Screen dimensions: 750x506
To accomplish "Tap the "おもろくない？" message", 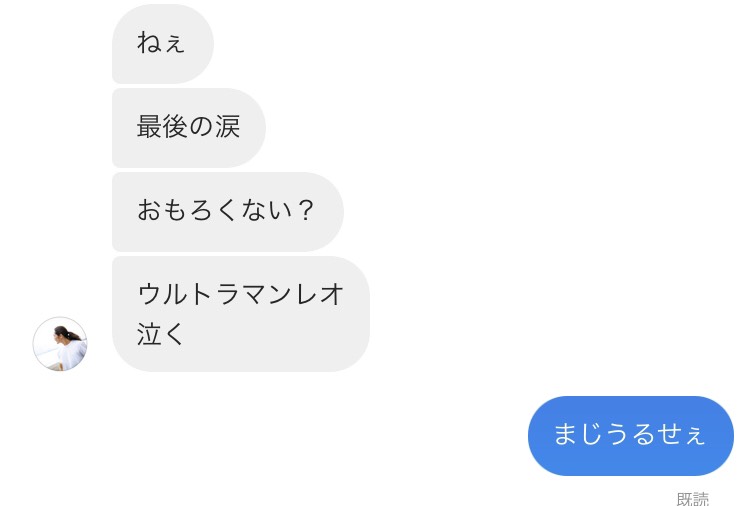I will [x=227, y=212].
